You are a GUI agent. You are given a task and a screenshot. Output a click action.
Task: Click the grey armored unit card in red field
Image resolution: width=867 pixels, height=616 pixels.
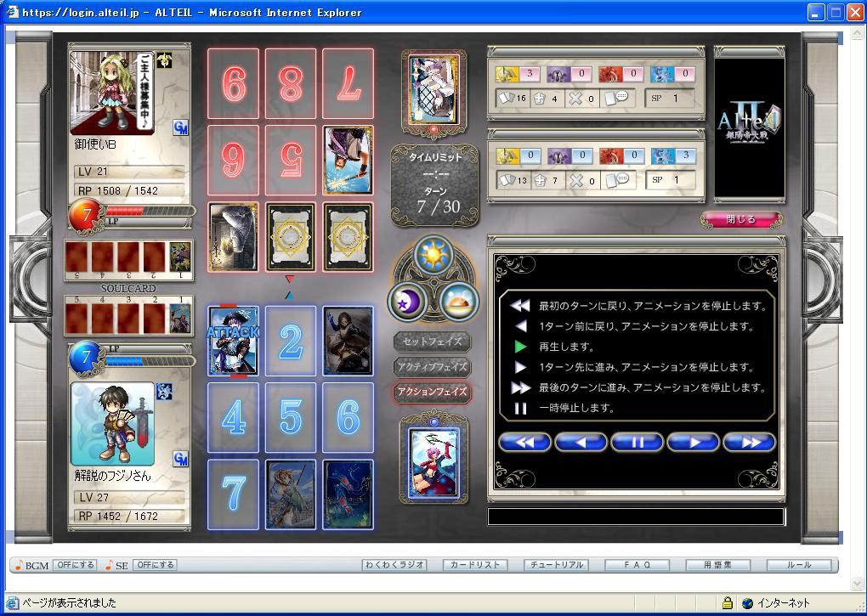(234, 237)
